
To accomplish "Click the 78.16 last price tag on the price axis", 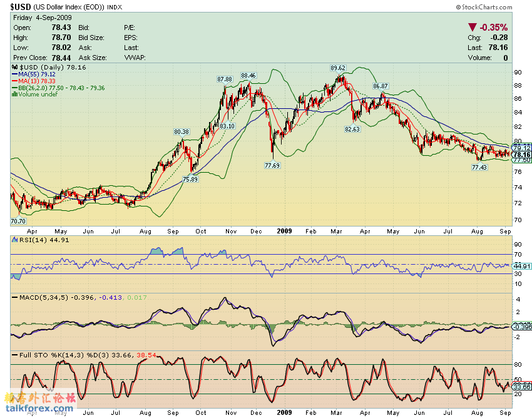I will click(x=521, y=155).
